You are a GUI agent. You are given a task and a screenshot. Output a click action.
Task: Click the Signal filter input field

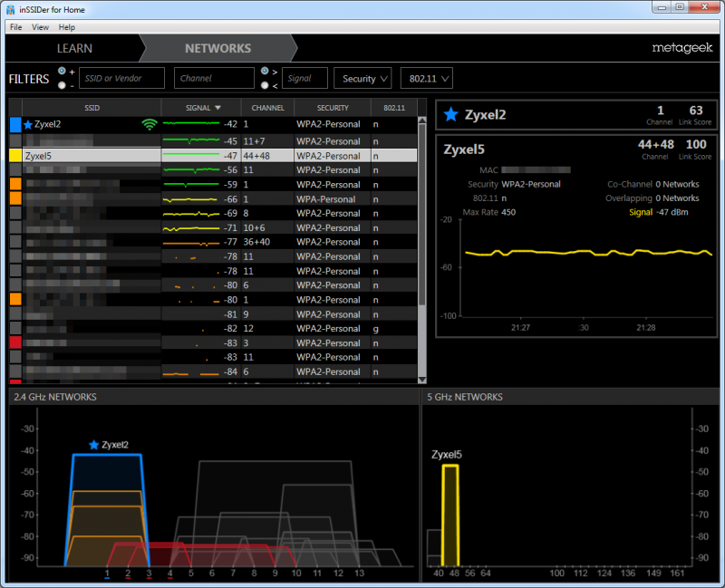[x=304, y=78]
